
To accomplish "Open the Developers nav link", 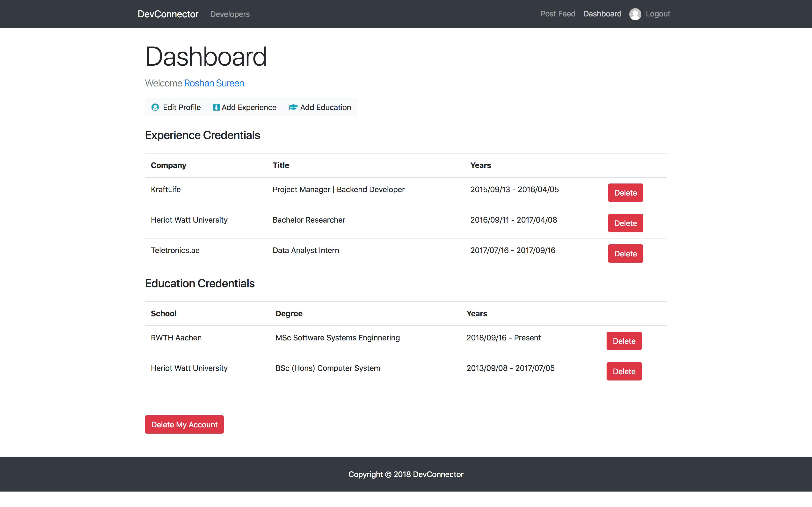I will pyautogui.click(x=230, y=14).
